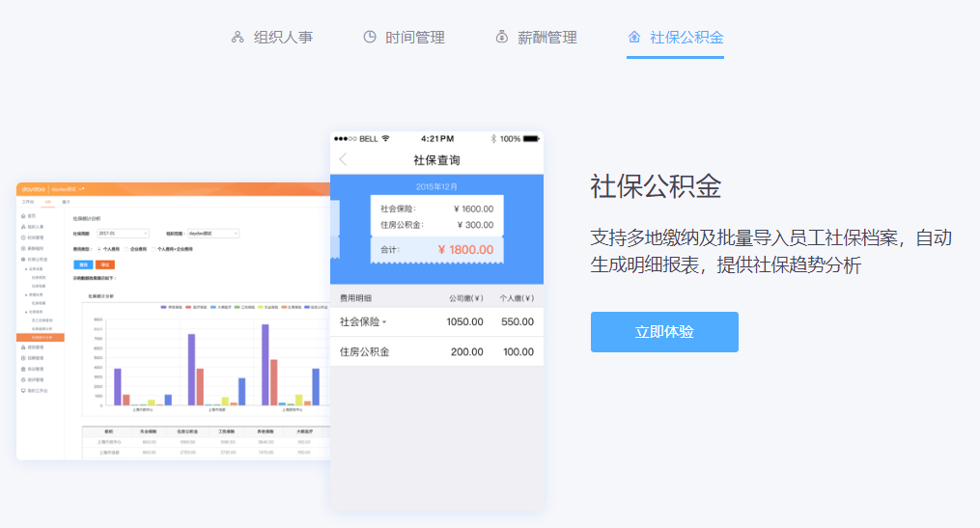Click the wifi icon in phone status bar
Screen dimensions: 980x528
[385, 139]
